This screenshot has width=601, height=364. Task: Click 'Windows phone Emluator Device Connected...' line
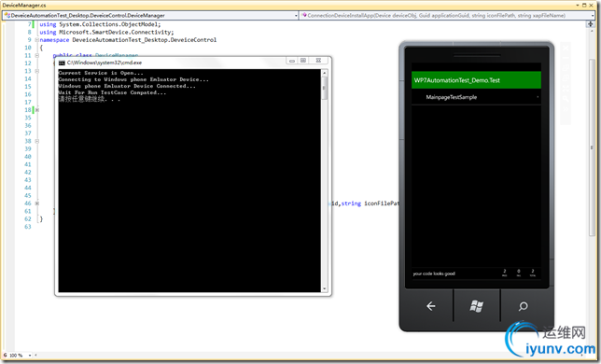point(127,86)
